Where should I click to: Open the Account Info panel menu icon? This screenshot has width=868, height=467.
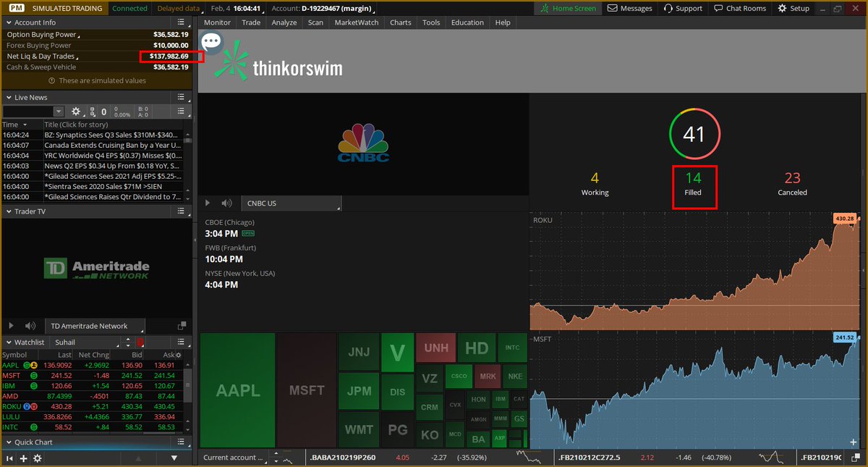pos(182,22)
